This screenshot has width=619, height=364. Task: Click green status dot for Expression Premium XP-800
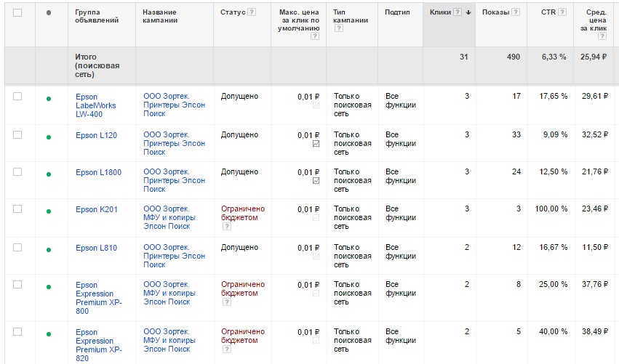49,287
